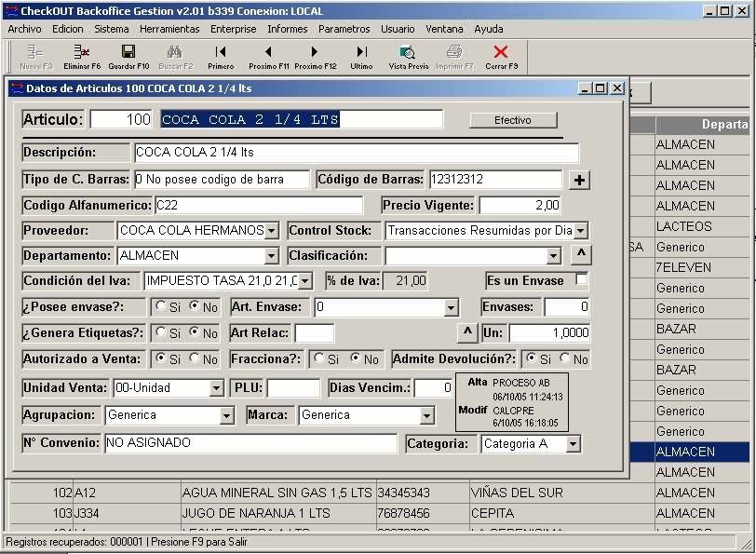Open the Categoria dropdown
The height and width of the screenshot is (554, 756).
pyautogui.click(x=573, y=443)
